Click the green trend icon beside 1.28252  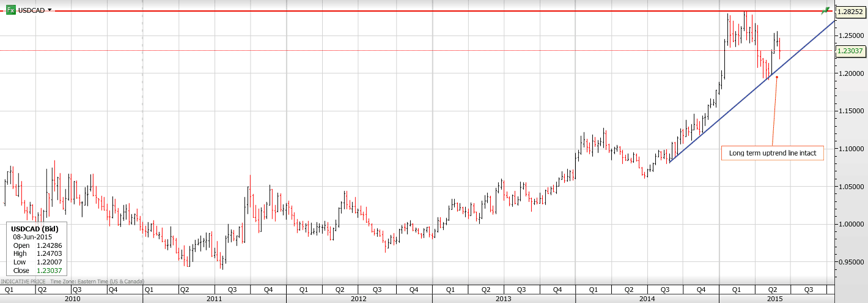pos(826,10)
